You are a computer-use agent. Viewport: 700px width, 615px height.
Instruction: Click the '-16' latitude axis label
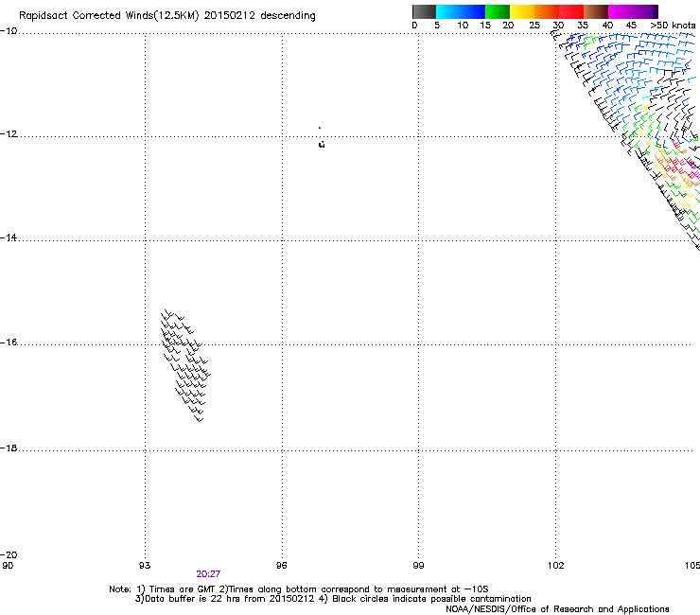(9, 343)
